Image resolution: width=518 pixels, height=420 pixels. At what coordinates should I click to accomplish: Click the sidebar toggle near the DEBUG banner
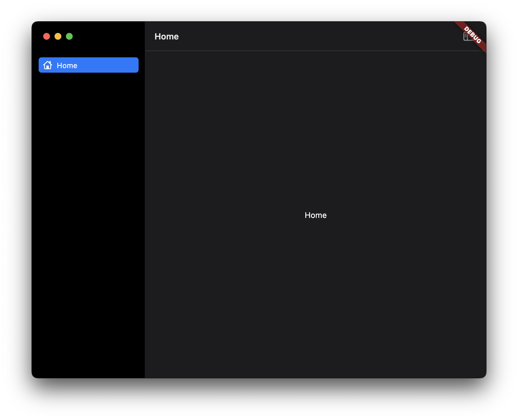467,37
